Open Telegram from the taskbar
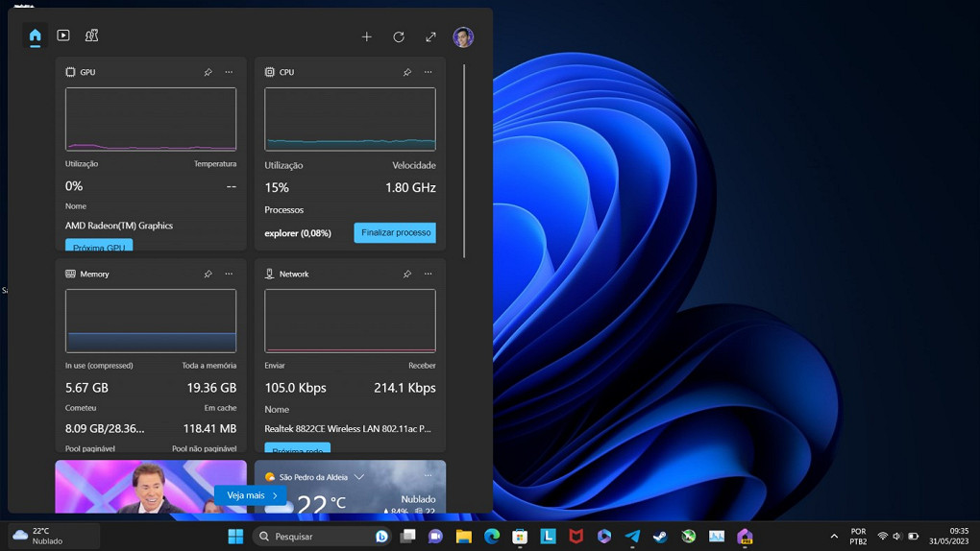The height and width of the screenshot is (551, 980). click(x=632, y=537)
